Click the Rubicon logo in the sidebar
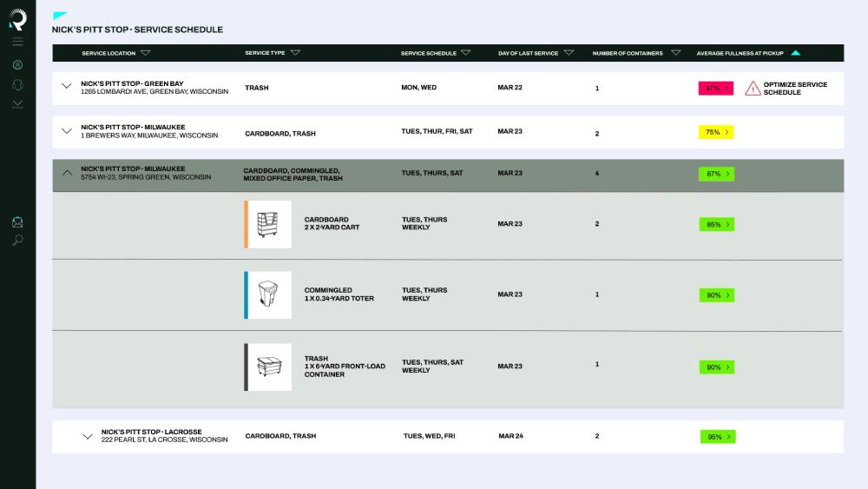 click(x=17, y=19)
